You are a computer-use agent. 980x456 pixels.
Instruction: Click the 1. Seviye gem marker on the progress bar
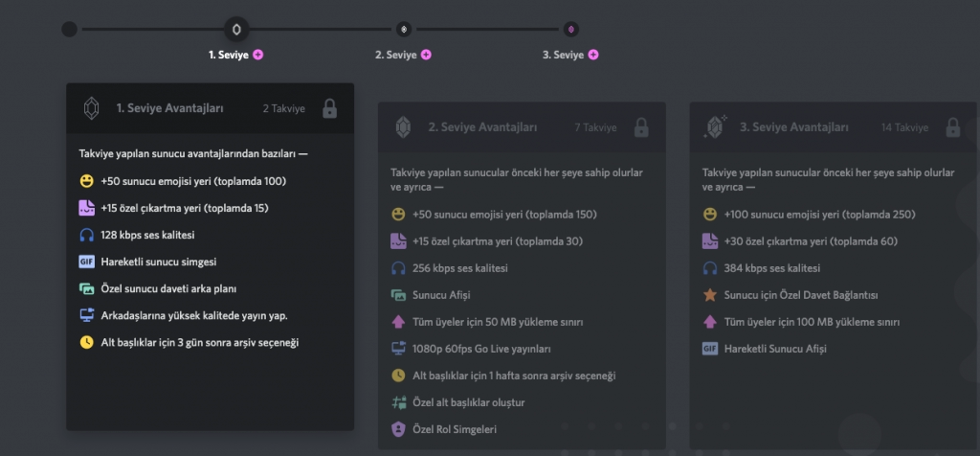pos(236,29)
